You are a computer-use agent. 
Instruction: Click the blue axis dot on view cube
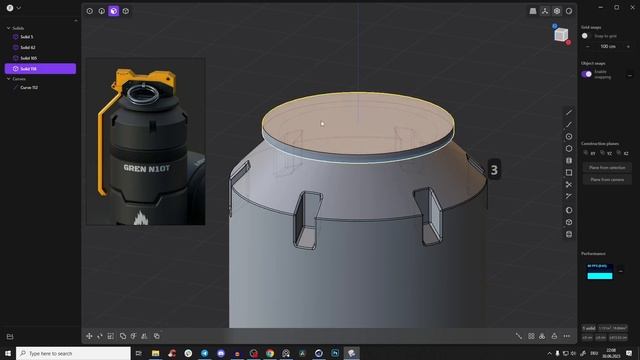555,26
